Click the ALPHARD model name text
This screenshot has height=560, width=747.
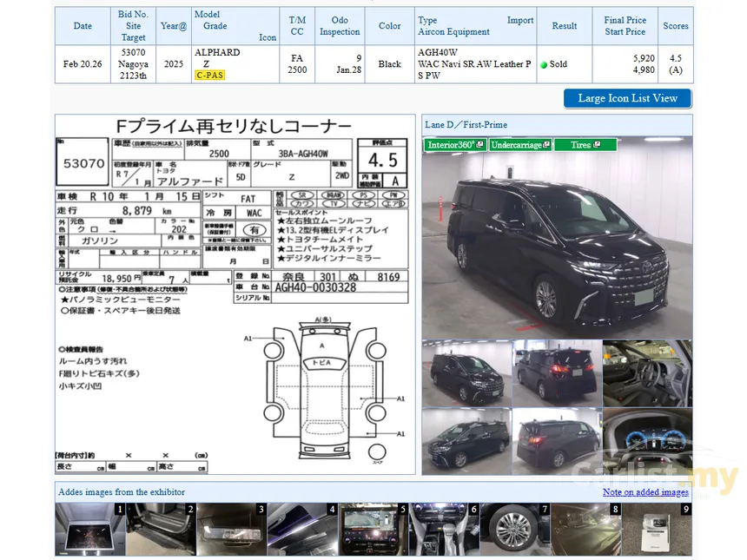pyautogui.click(x=217, y=52)
